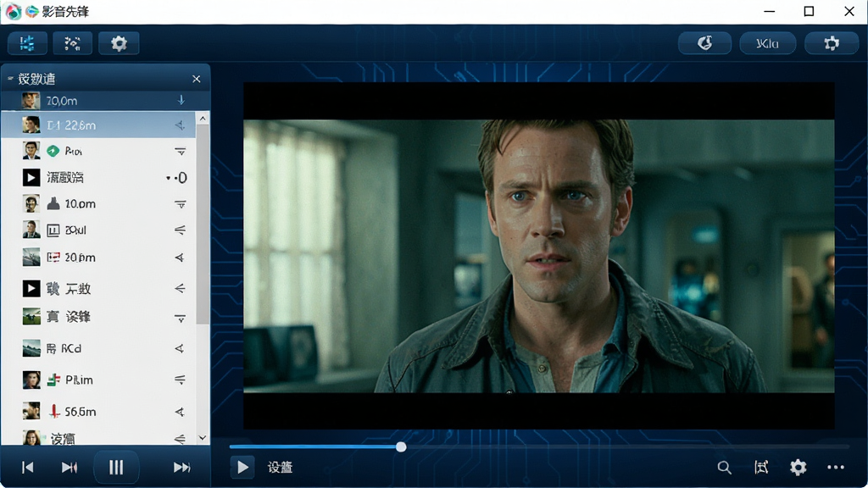Screen dimensions: 868x488
Task: Click the red marker icon on 56.6m row
Action: click(x=53, y=411)
